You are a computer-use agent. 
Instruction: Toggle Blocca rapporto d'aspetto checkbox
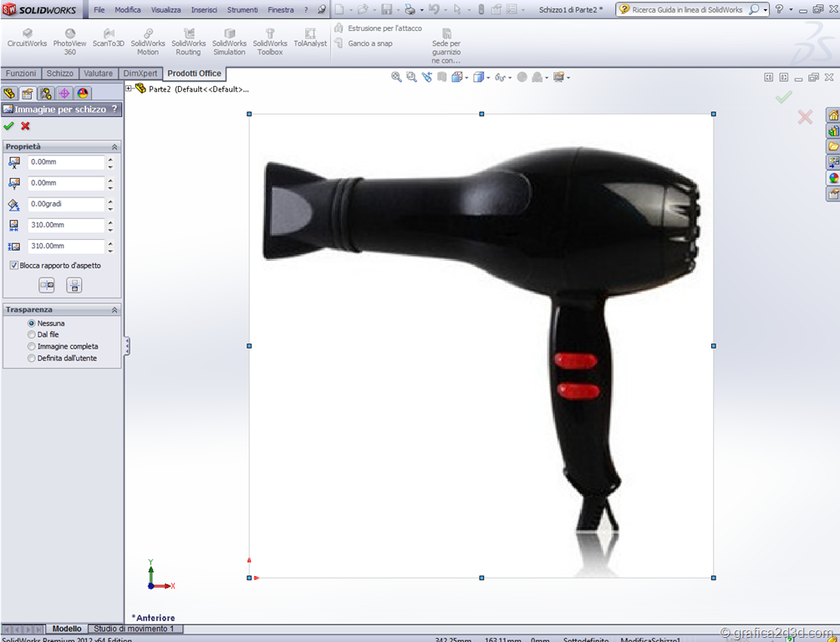(14, 265)
